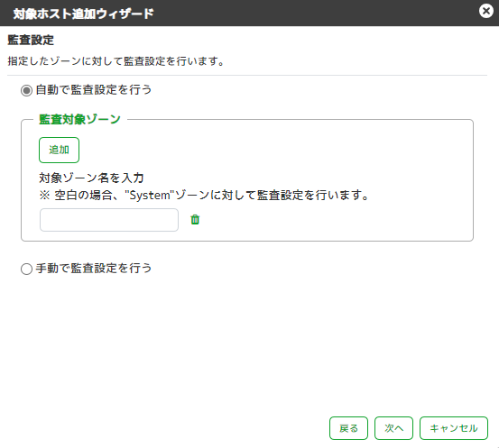Click the description 指定したゾーンに対して監査設定を行います

point(116,61)
